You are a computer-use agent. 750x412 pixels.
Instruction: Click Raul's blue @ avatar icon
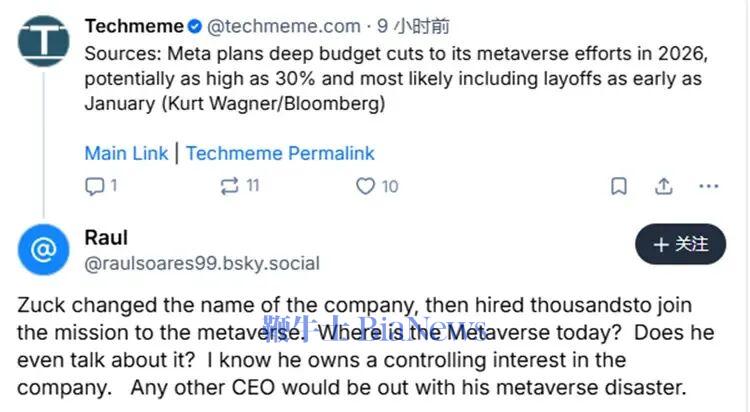click(43, 249)
